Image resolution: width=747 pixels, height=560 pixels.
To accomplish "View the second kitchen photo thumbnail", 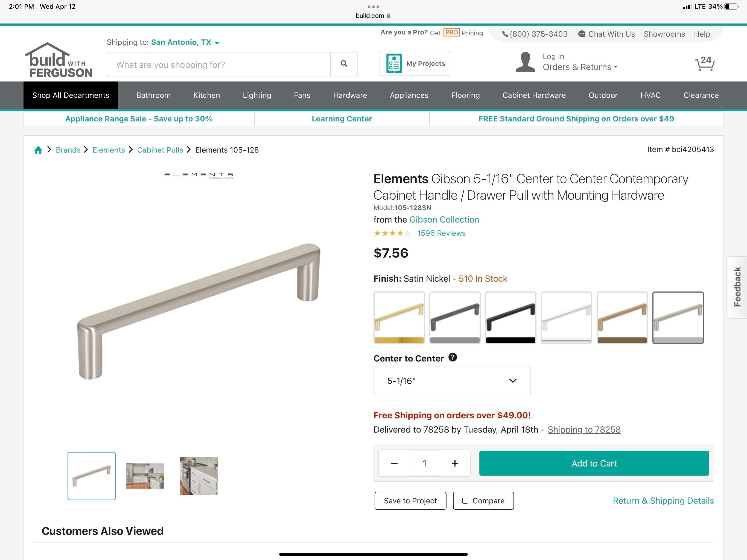I will [199, 476].
